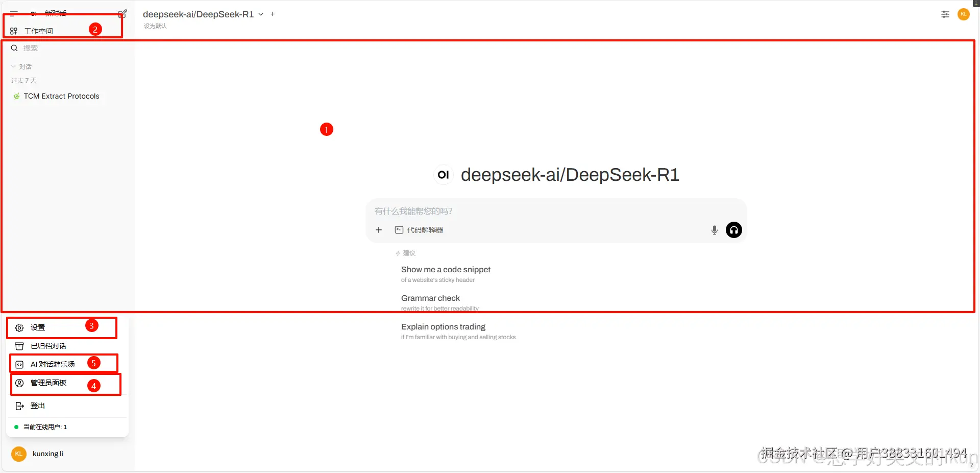Choose the Show me a code snippet suggestion
The height and width of the screenshot is (473, 980).
point(446,274)
